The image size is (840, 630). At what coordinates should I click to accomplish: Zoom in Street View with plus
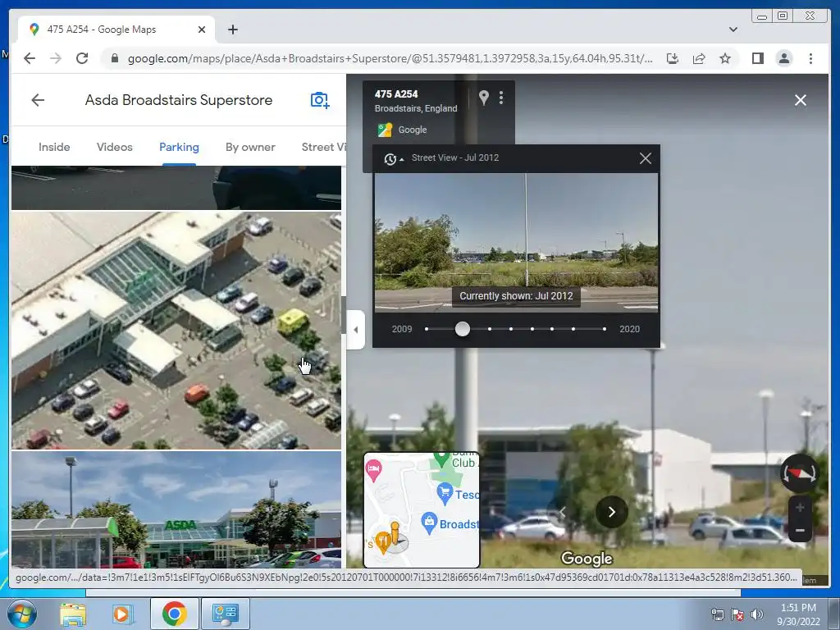[800, 507]
